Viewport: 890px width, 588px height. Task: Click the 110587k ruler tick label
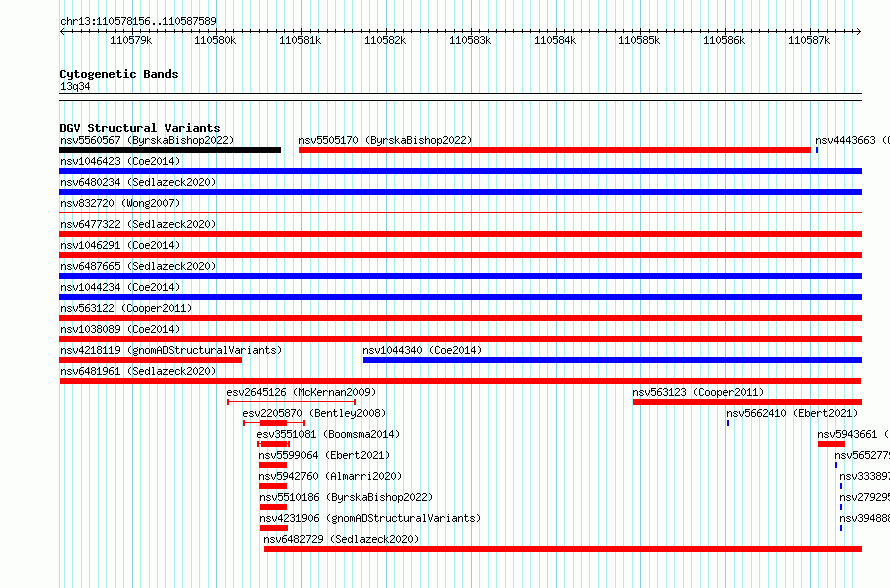809,40
